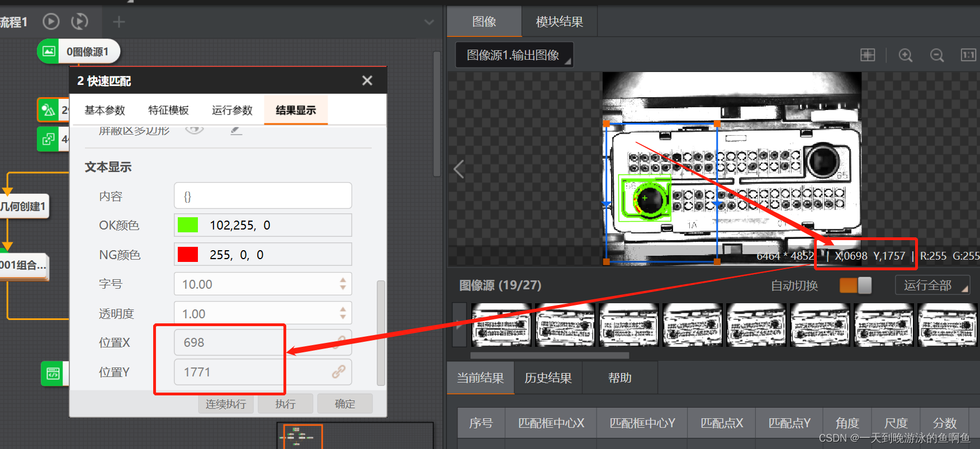Click the 位置X field showing 698
Viewport: 980px width, 449px height.
tap(263, 342)
